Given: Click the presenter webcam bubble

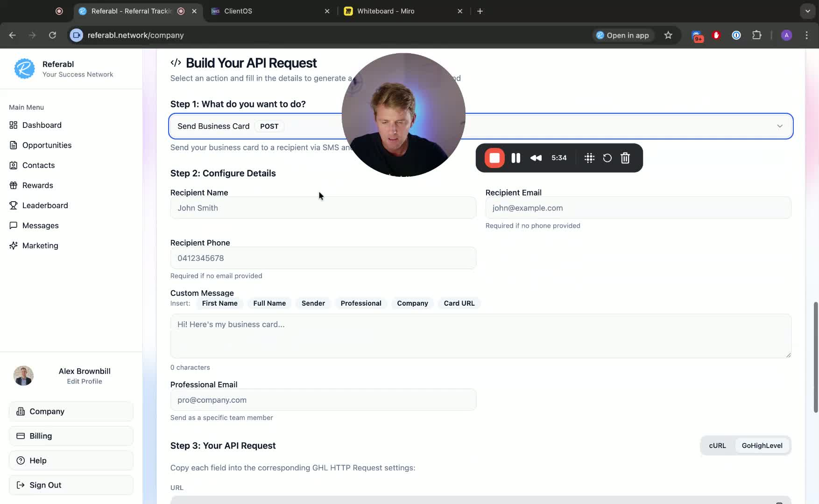Looking at the screenshot, I should 403,115.
